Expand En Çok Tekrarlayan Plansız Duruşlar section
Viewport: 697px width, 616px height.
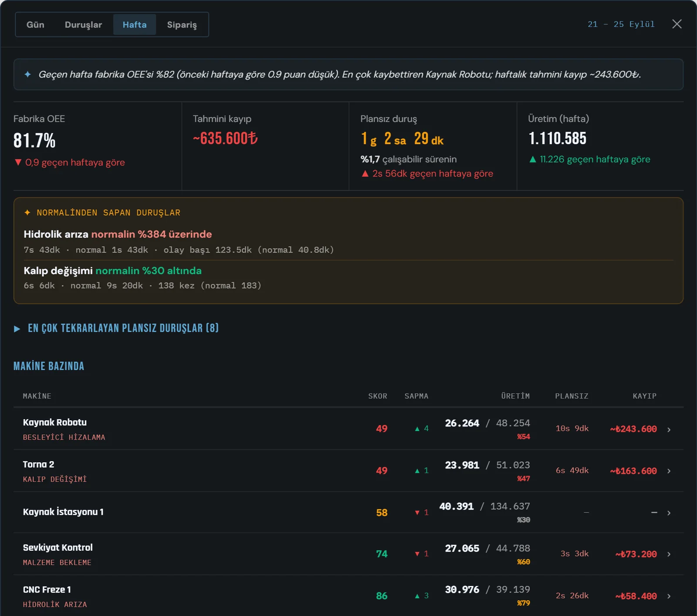coord(116,328)
